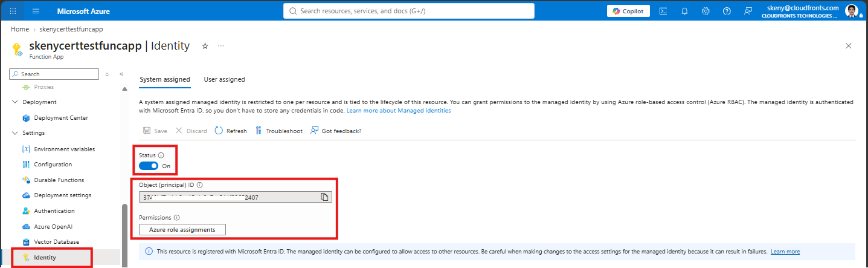Collapse the sidebar with double chevron
The height and width of the screenshot is (268, 868).
[x=121, y=74]
